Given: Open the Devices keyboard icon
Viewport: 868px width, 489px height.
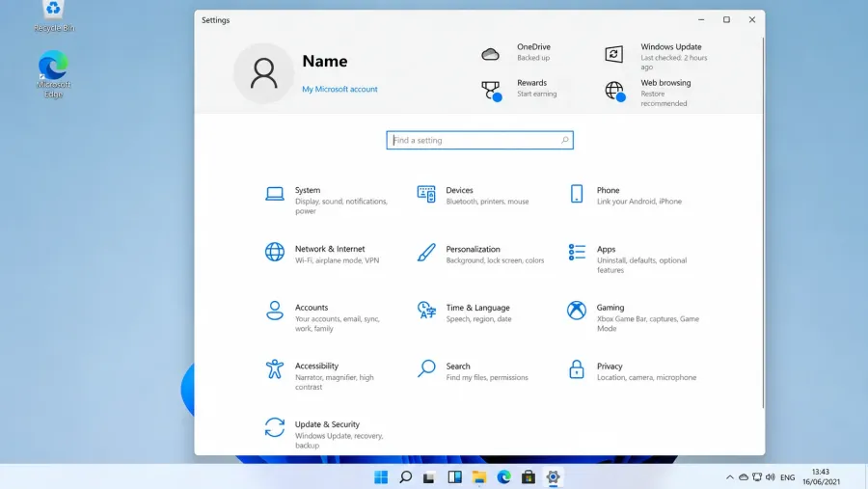Looking at the screenshot, I should 425,194.
